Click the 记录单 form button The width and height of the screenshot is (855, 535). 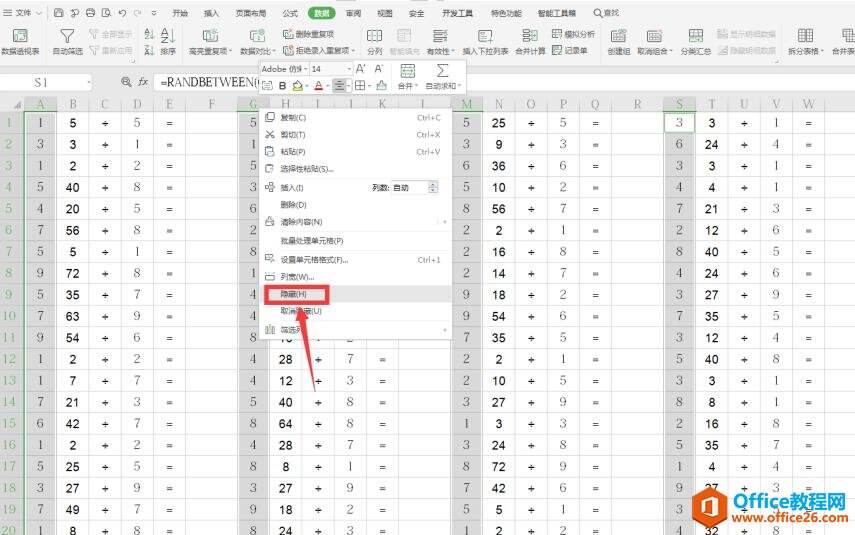(x=570, y=51)
